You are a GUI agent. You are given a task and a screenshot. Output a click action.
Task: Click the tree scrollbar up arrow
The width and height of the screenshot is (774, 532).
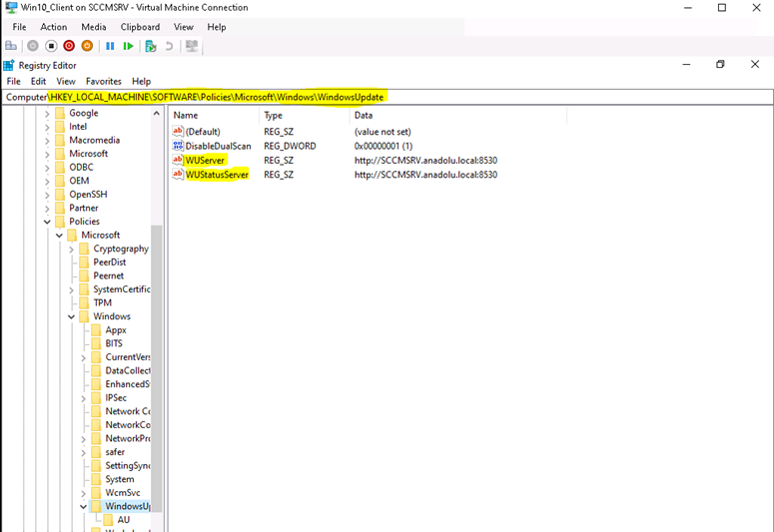(157, 114)
